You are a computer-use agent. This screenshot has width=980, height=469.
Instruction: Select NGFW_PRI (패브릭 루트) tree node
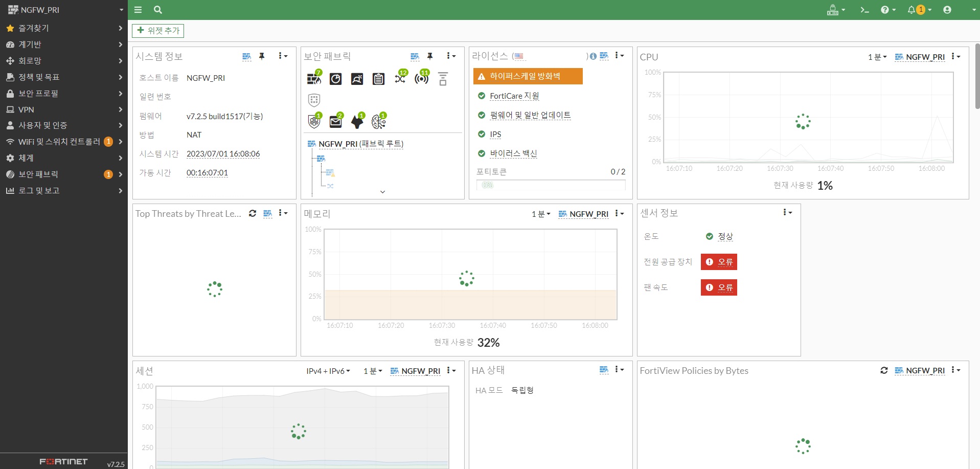pos(361,144)
